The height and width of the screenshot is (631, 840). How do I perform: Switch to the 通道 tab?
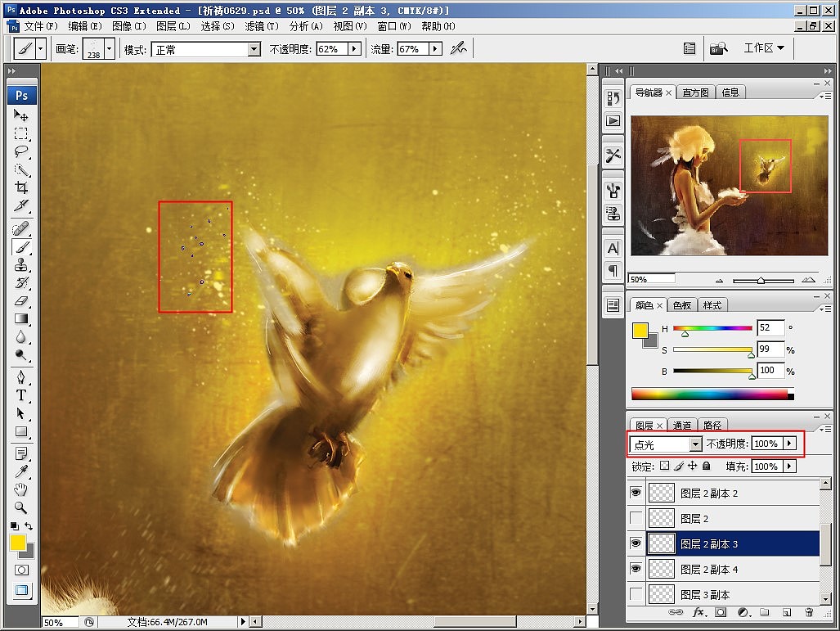point(682,426)
